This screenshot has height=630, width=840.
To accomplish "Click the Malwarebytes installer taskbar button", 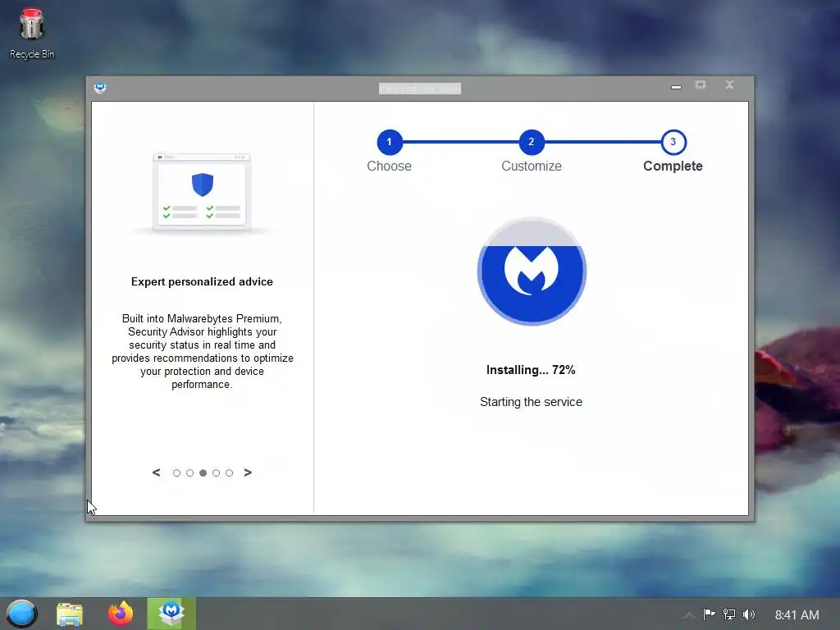I will click(171, 614).
